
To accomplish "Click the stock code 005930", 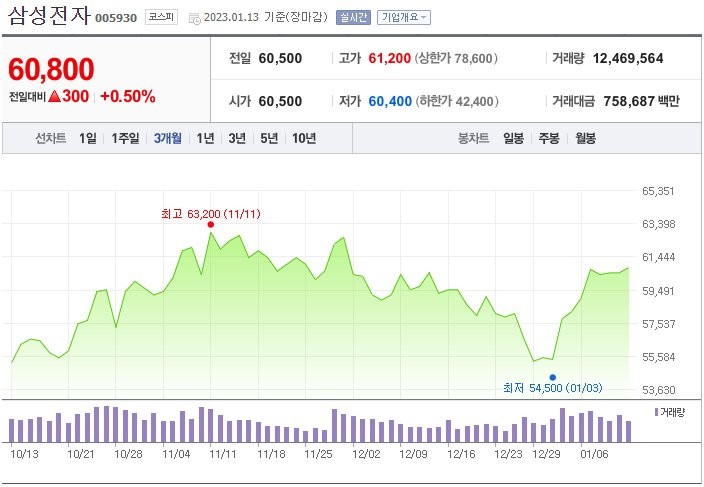I will [x=116, y=18].
